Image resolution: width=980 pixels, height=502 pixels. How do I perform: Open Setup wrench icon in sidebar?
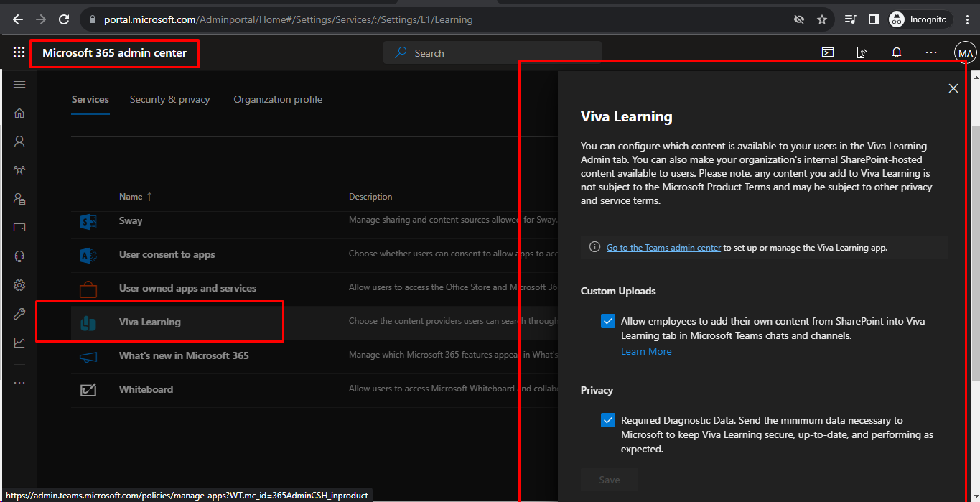pyautogui.click(x=19, y=314)
